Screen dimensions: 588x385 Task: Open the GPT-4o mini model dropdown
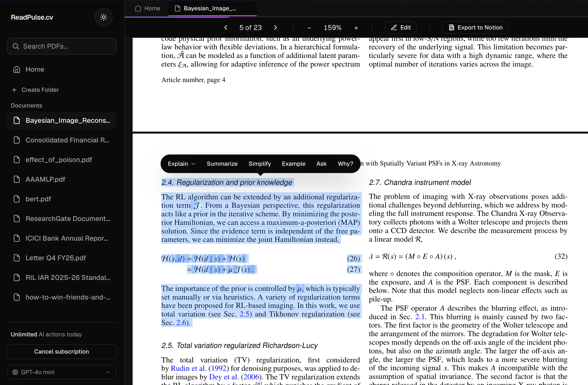[x=61, y=372]
